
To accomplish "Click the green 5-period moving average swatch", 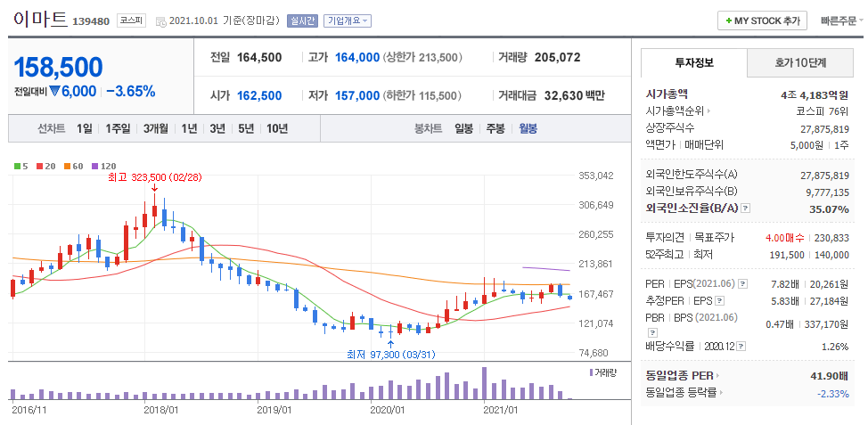I will [x=16, y=166].
